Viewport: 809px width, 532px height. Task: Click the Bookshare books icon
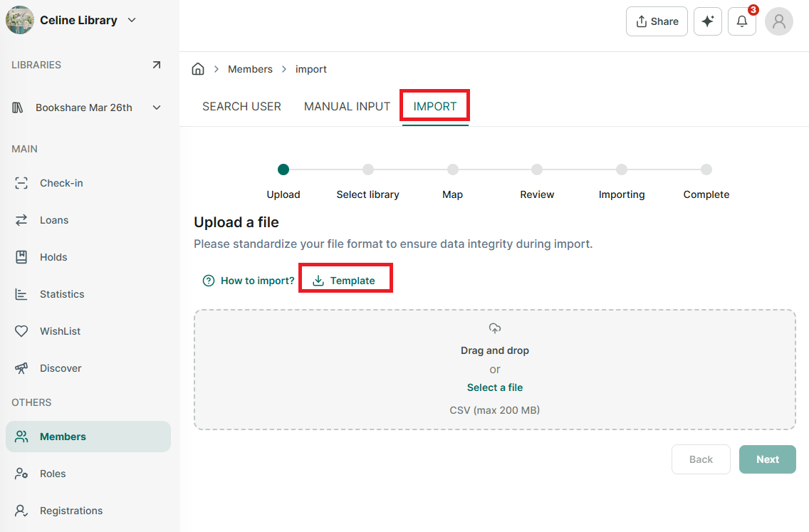(18, 108)
